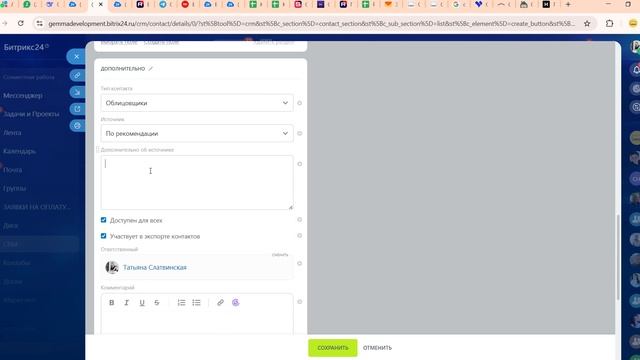Apply italic formatting in comment editor
Viewport: 640px width, 360px height.
click(127, 303)
